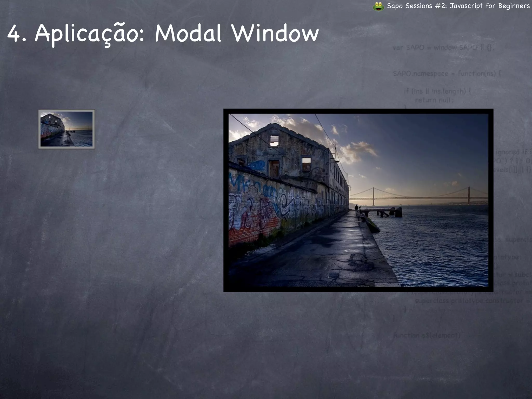The image size is (532, 399).
Task: Click the shuttered gable window of the building
Action: (274, 140)
